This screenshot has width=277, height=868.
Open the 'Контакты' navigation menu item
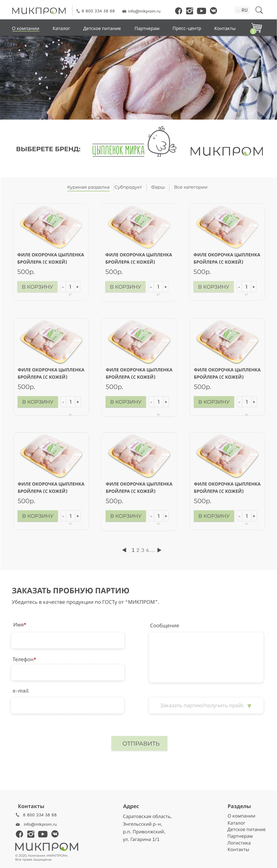coord(225,28)
